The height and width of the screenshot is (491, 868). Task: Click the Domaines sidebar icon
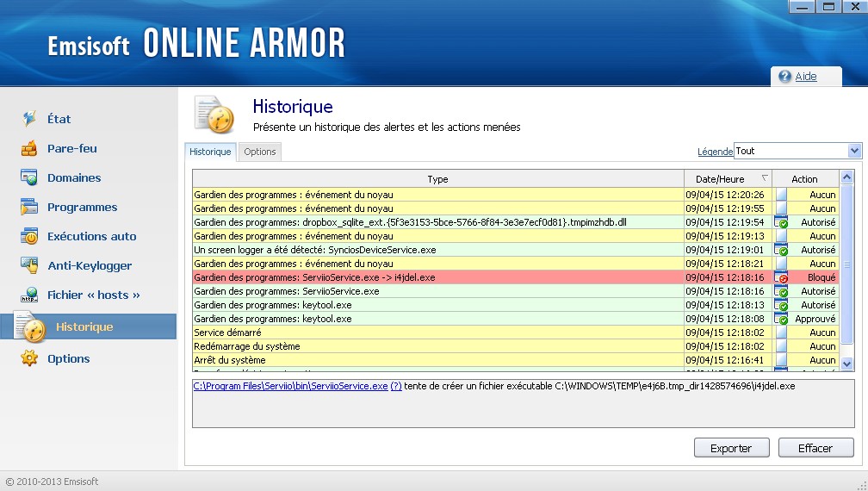point(29,177)
